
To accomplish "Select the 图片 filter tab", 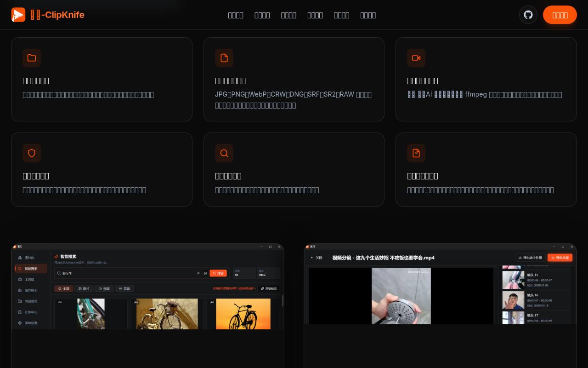I will click(84, 288).
